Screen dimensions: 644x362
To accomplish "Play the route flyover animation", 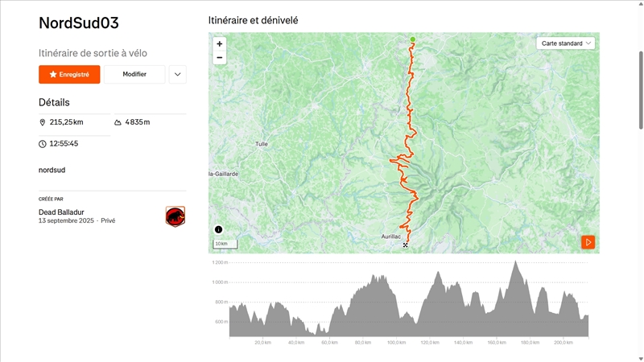I will pyautogui.click(x=588, y=242).
